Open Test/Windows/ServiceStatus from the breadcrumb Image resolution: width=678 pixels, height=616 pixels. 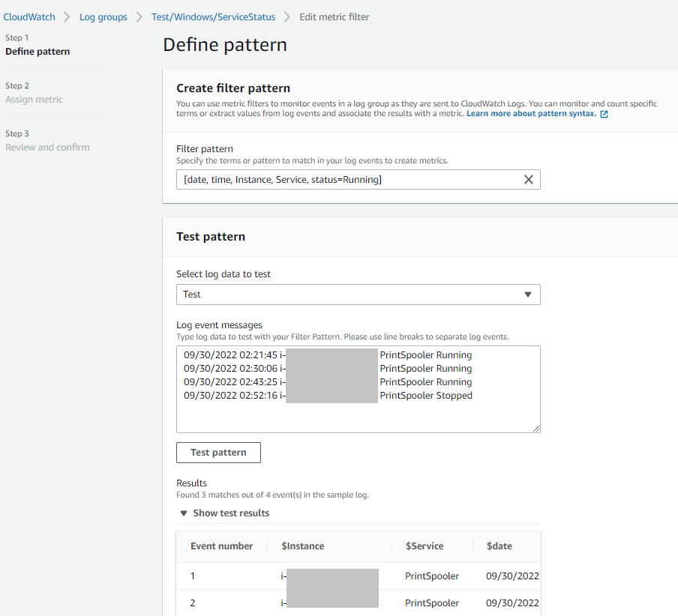pos(213,16)
